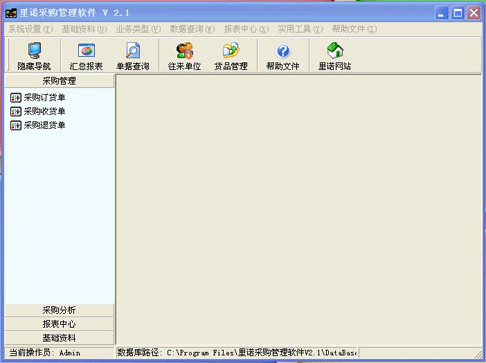486x363 pixels.
Task: Close the 里诺采购管理软件 window
Action: click(474, 13)
